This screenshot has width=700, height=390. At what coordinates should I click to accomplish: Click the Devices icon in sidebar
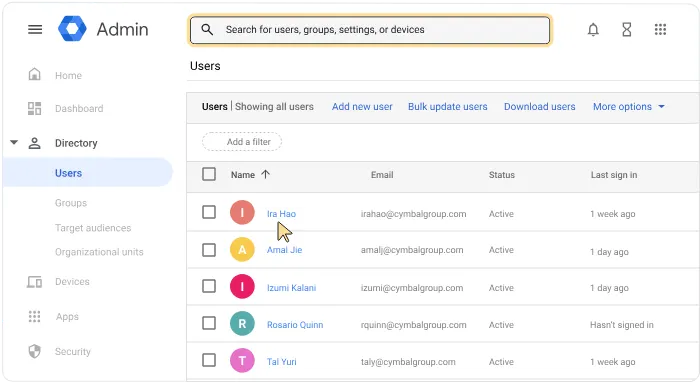(34, 282)
